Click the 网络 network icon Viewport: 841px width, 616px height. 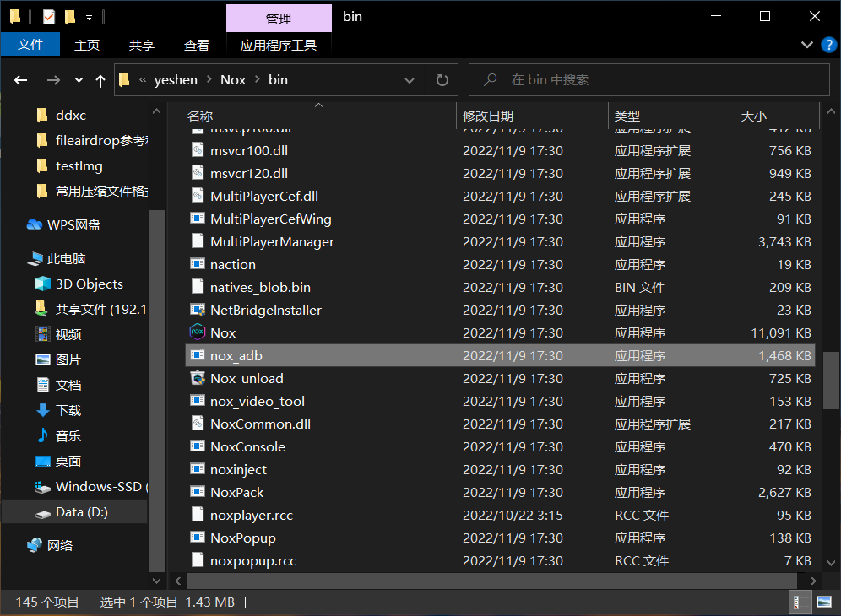coord(35,545)
